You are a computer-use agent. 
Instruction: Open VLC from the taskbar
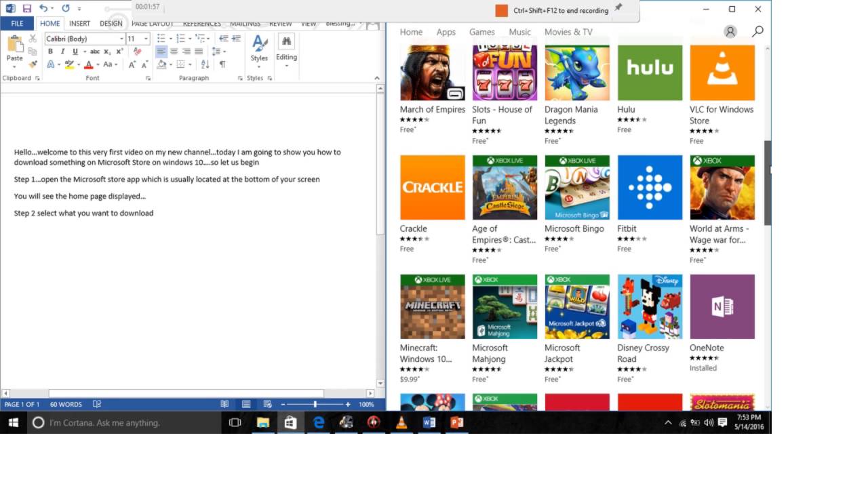[401, 422]
